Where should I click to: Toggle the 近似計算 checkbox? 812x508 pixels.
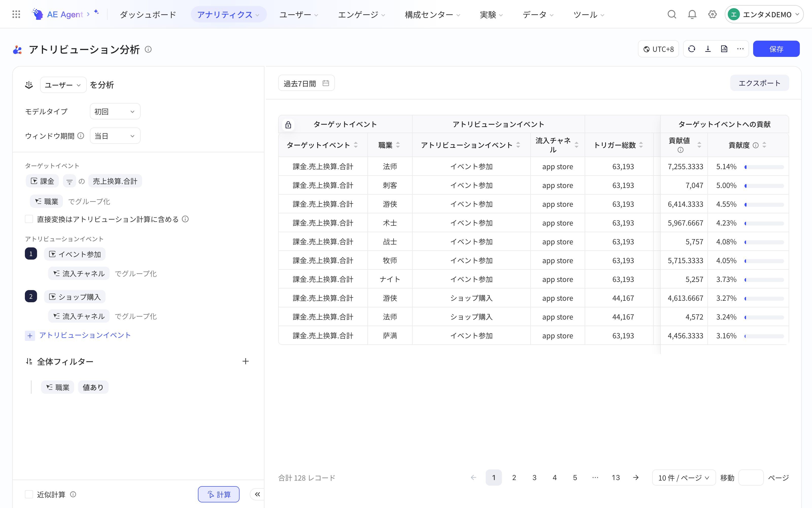pyautogui.click(x=29, y=494)
